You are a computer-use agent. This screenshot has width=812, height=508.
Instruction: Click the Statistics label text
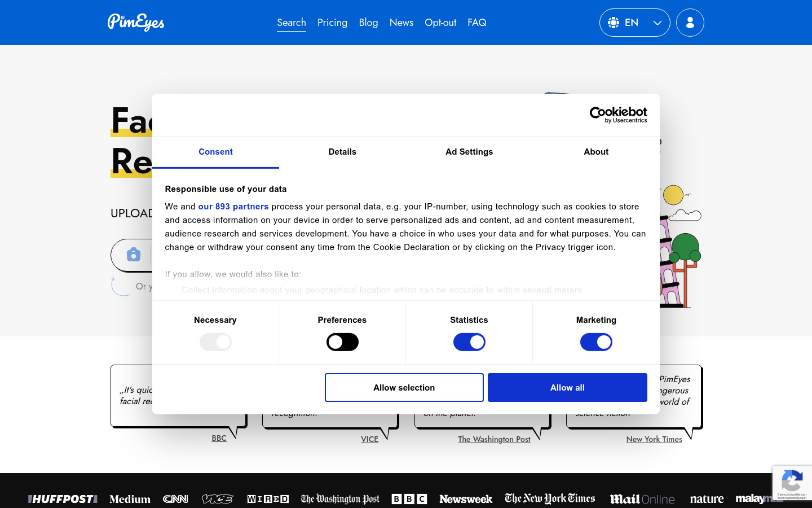pos(469,320)
